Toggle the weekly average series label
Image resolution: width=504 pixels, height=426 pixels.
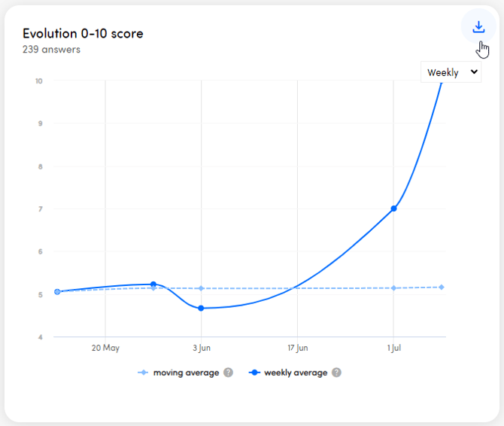[x=296, y=373]
